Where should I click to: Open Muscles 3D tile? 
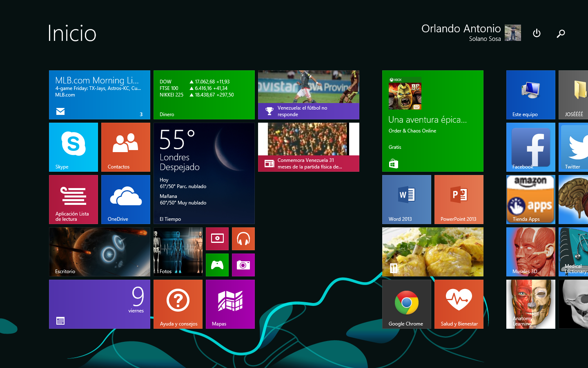pos(531,252)
